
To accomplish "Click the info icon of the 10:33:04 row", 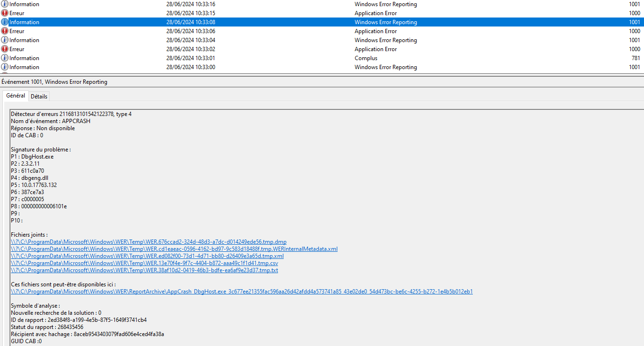I will click(5, 40).
